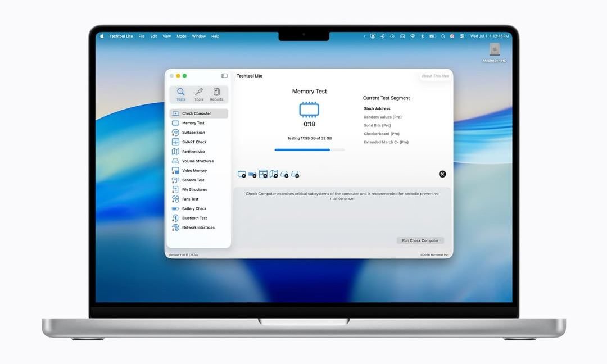
Task: Cancel the running test with X button
Action: pos(442,174)
